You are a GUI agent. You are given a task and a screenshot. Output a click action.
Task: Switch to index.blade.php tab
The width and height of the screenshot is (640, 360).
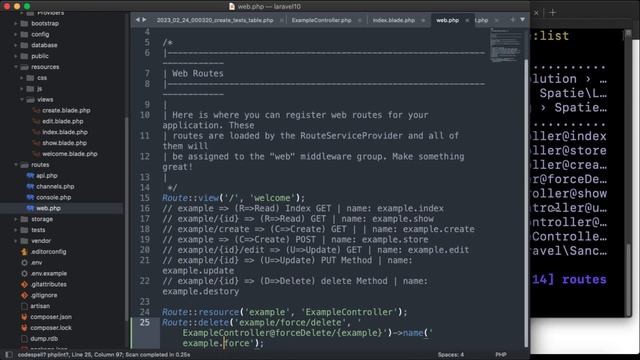(394, 20)
